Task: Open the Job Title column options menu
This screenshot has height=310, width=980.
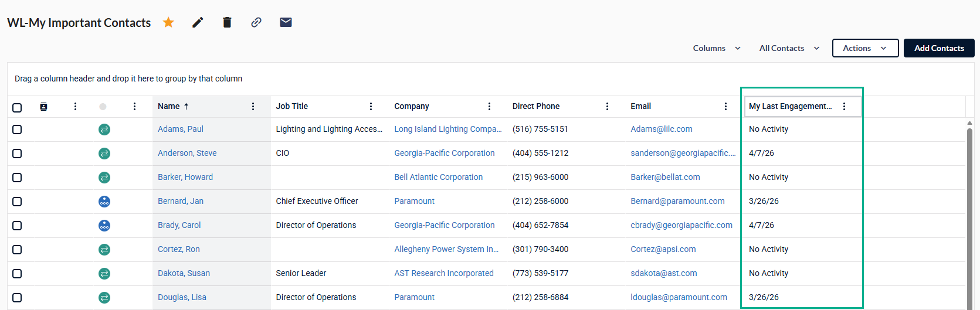Action: [x=371, y=106]
